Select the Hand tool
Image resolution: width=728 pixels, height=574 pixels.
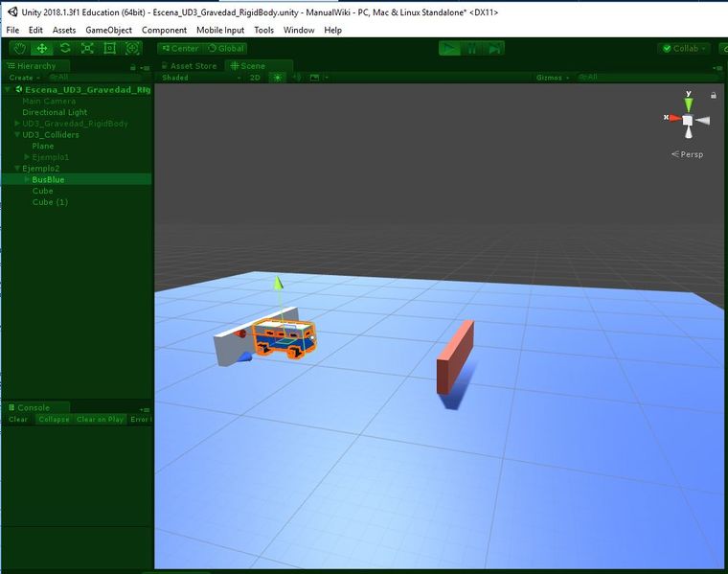[x=19, y=48]
